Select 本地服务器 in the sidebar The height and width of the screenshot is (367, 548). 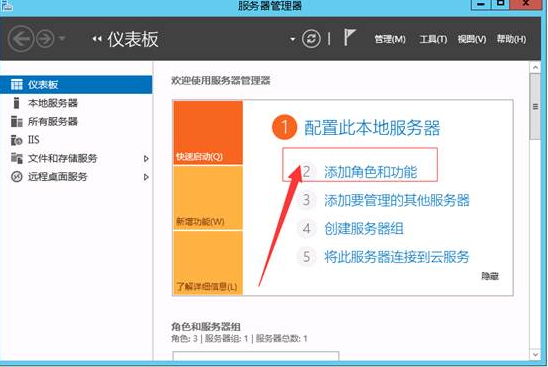76,103
